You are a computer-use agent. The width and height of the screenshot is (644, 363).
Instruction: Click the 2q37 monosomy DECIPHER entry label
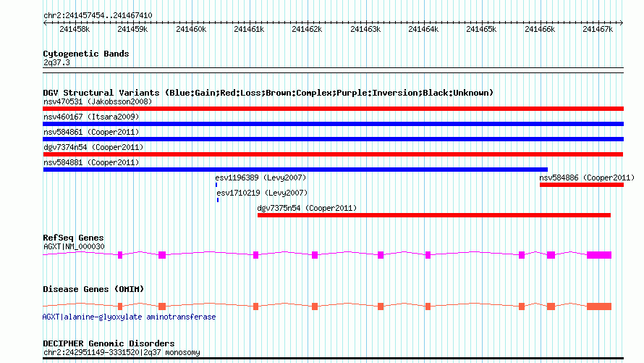pos(122,352)
